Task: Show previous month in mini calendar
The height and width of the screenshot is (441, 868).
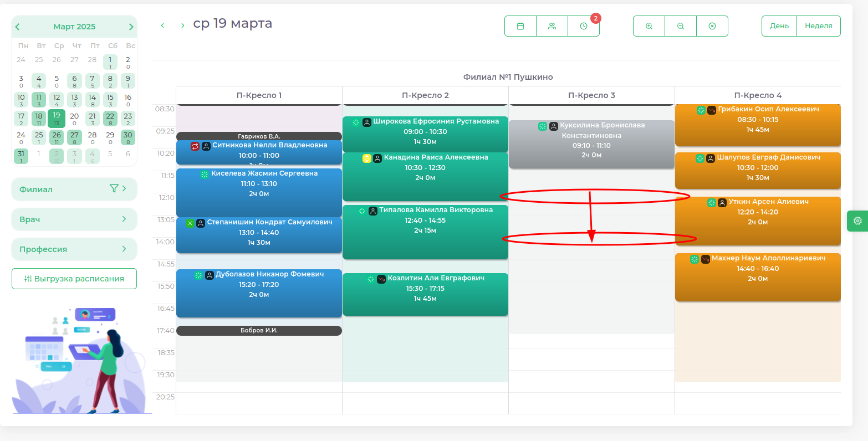Action: [x=18, y=27]
